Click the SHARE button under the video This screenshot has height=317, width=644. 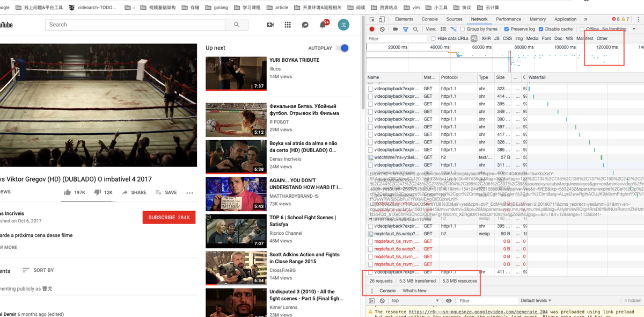click(x=134, y=192)
